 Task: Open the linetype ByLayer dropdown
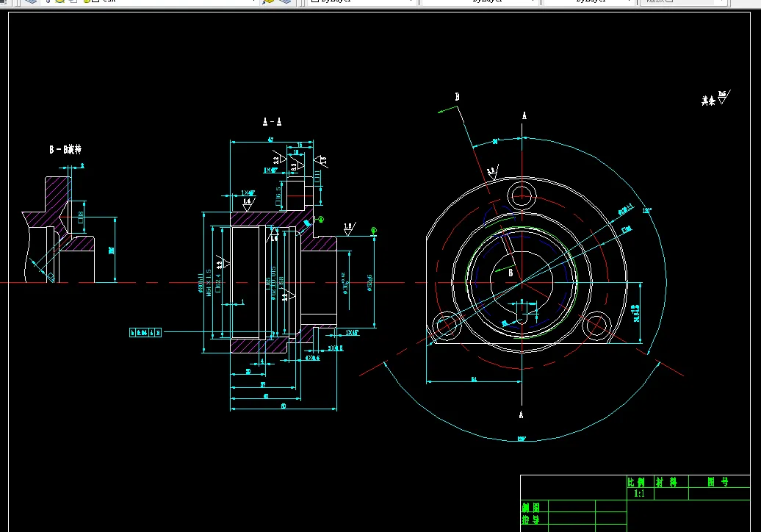[480, 1]
